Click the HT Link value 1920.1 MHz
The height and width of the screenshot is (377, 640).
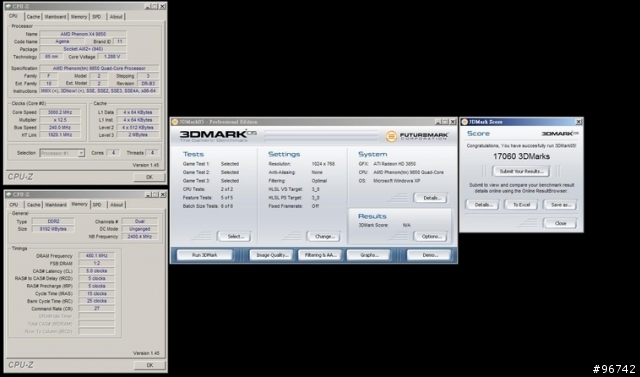60,135
